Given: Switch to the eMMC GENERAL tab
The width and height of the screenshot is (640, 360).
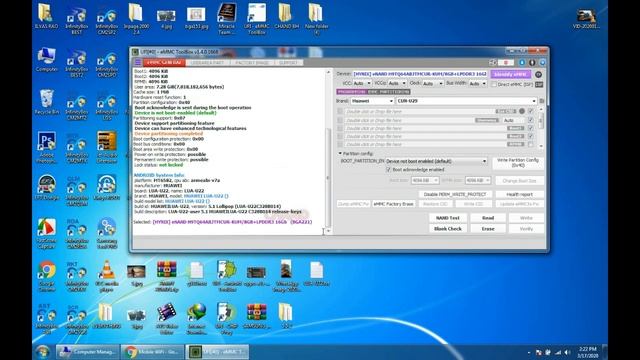Looking at the screenshot, I should (x=164, y=62).
